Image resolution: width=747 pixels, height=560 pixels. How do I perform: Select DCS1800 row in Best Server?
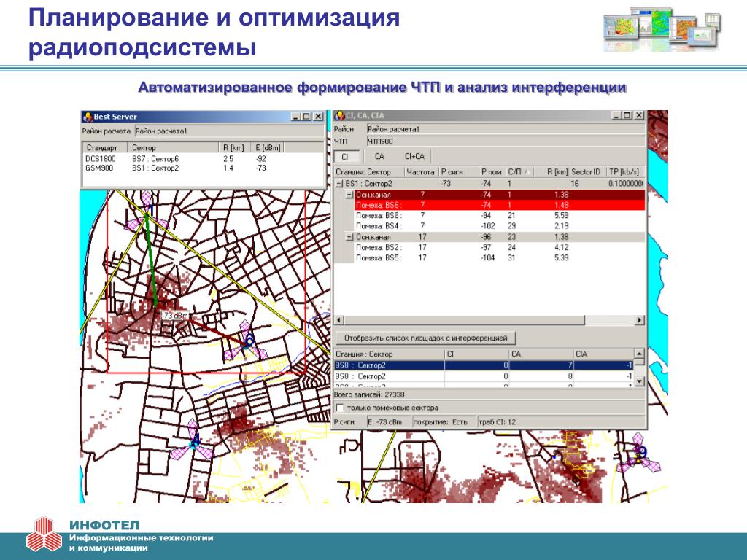[x=203, y=159]
